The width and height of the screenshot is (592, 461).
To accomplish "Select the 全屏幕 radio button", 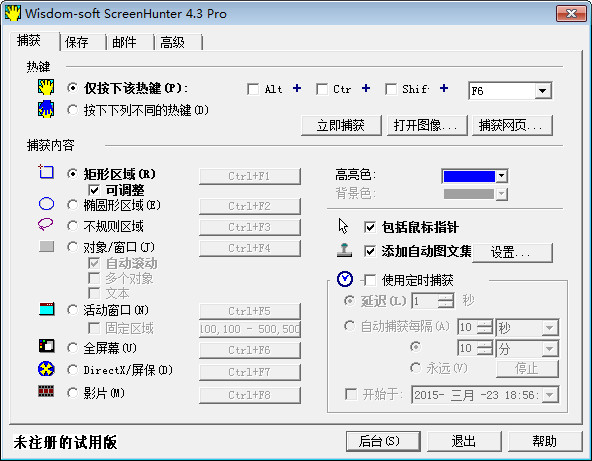I will pos(72,348).
